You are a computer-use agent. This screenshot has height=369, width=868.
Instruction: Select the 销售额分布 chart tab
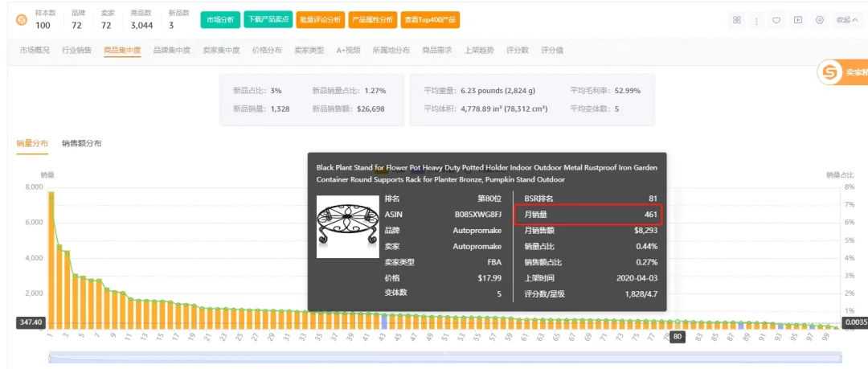(82, 143)
